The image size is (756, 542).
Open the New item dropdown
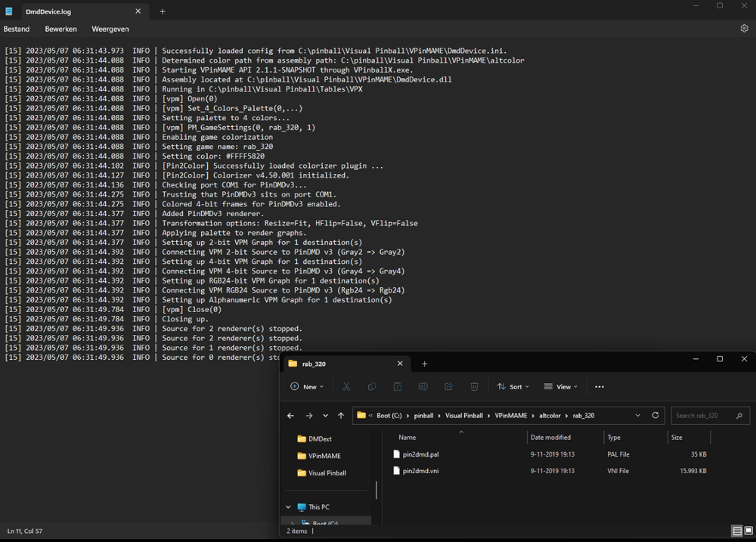tap(307, 387)
